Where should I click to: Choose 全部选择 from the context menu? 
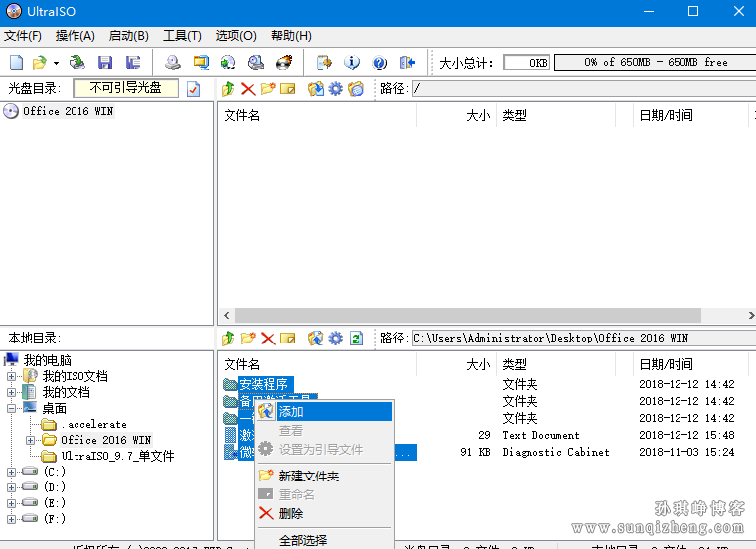tap(325, 540)
